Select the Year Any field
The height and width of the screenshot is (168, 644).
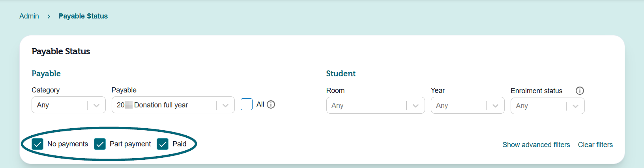point(468,105)
